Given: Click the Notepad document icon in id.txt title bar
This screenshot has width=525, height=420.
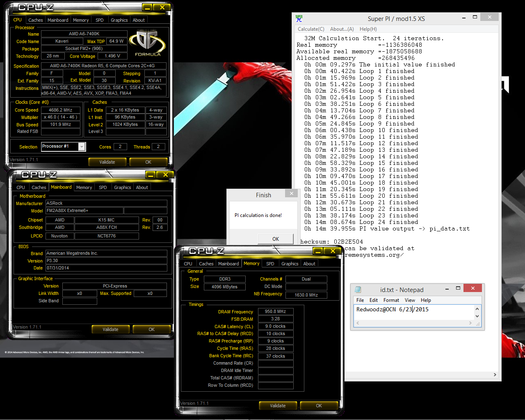Looking at the screenshot, I should 358,290.
